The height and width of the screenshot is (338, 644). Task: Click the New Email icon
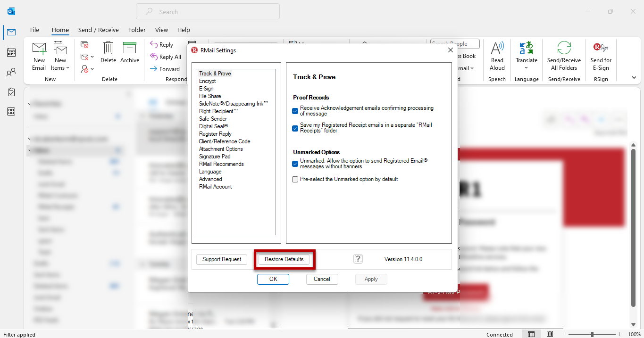pos(39,49)
